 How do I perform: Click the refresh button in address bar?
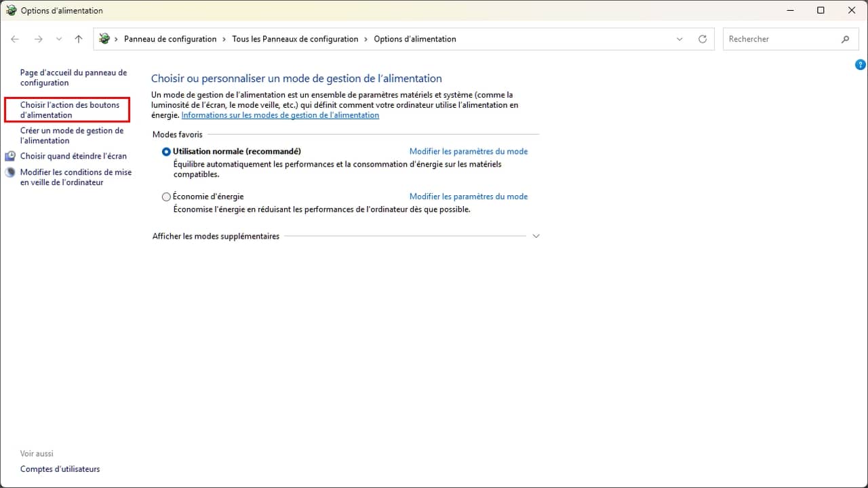[x=703, y=39]
